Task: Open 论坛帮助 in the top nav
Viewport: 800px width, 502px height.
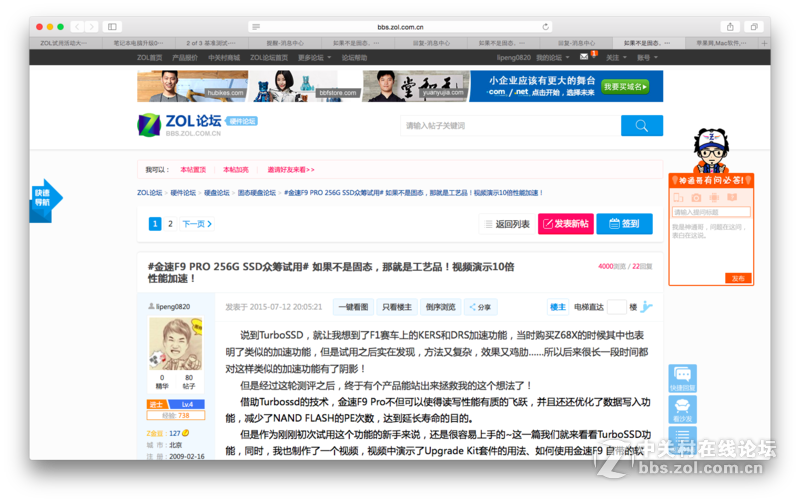Action: pyautogui.click(x=354, y=58)
